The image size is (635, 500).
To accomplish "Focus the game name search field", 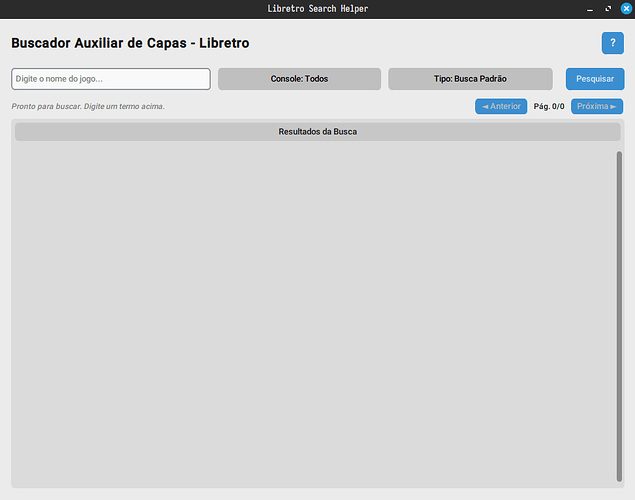I will (x=111, y=79).
